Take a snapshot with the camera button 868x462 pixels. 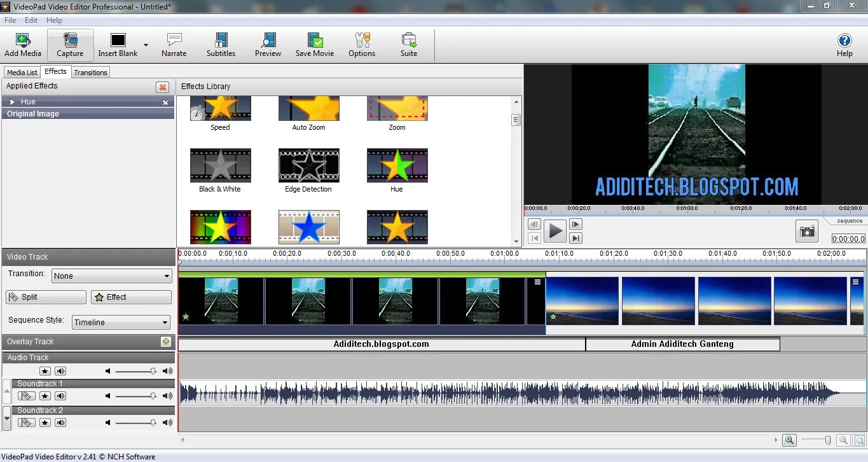tap(807, 231)
